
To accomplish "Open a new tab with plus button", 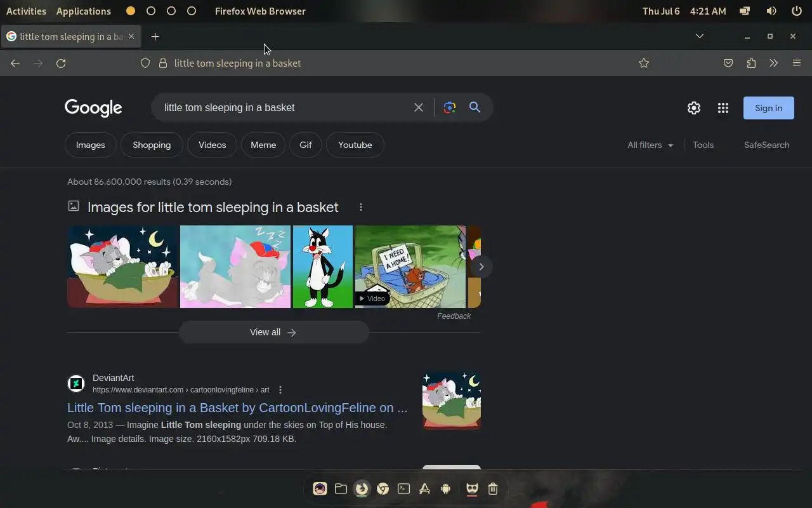I will (x=155, y=36).
